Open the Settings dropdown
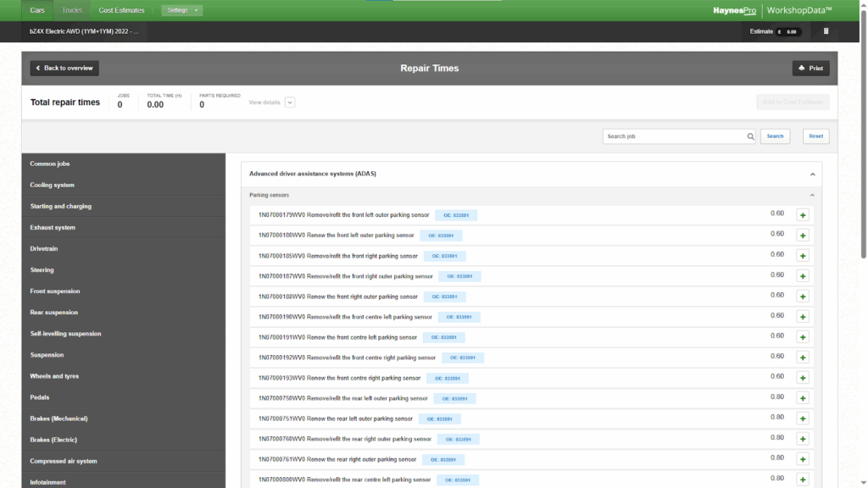 [182, 10]
